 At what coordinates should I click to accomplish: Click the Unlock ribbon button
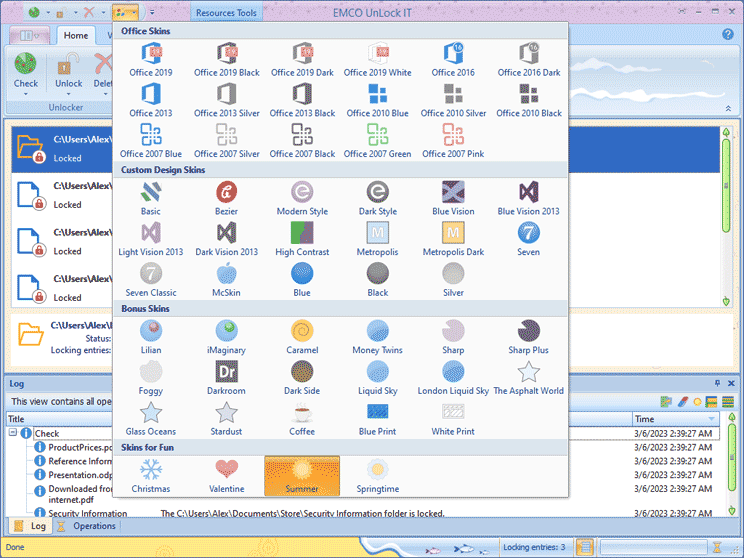tap(69, 70)
